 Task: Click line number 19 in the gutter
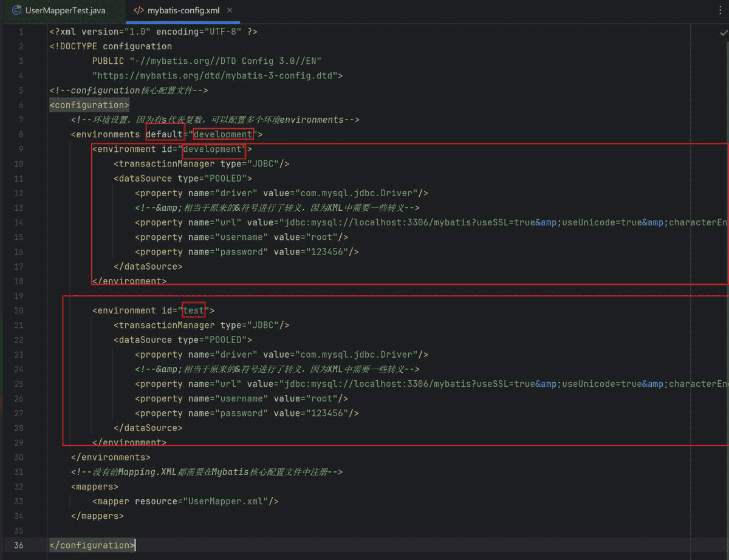18,296
